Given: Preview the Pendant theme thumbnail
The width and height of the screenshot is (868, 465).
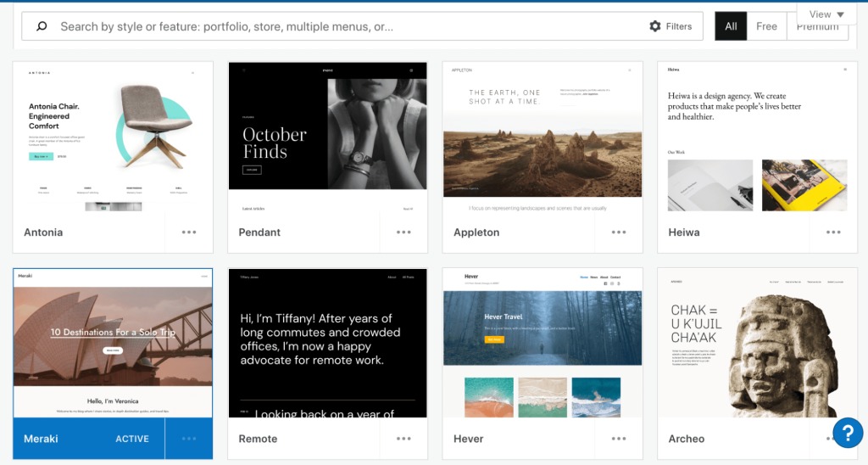Looking at the screenshot, I should pos(328,137).
